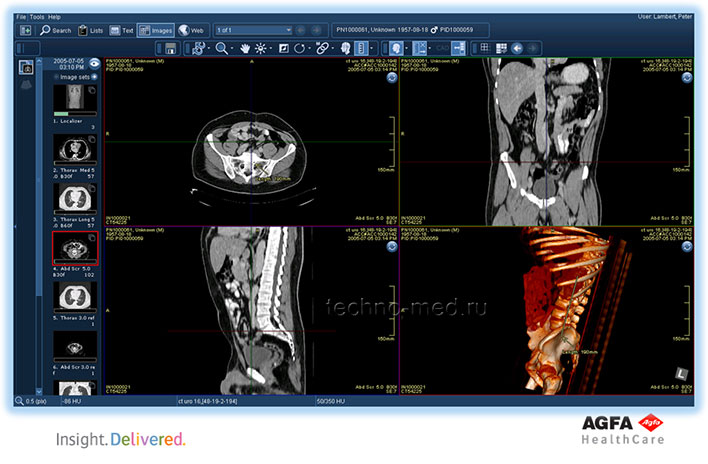Screen dimensions: 708x464
Task: Click the save disk icon
Action: pos(172,48)
